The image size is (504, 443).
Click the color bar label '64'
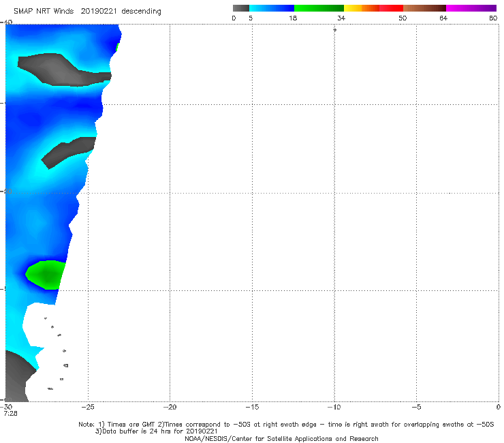(x=443, y=18)
